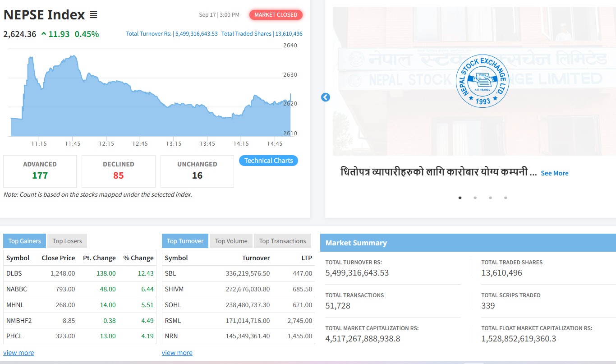Switch to the Top Gainers tab

coord(24,241)
